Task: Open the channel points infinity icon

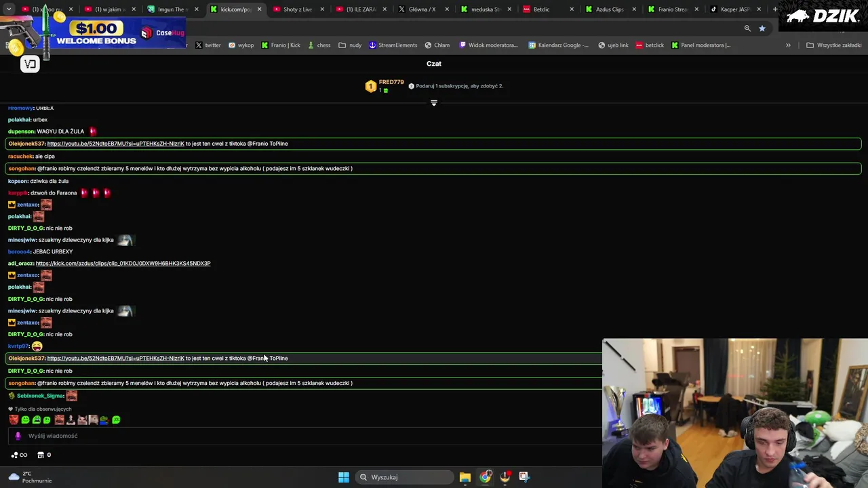Action: tap(19, 455)
